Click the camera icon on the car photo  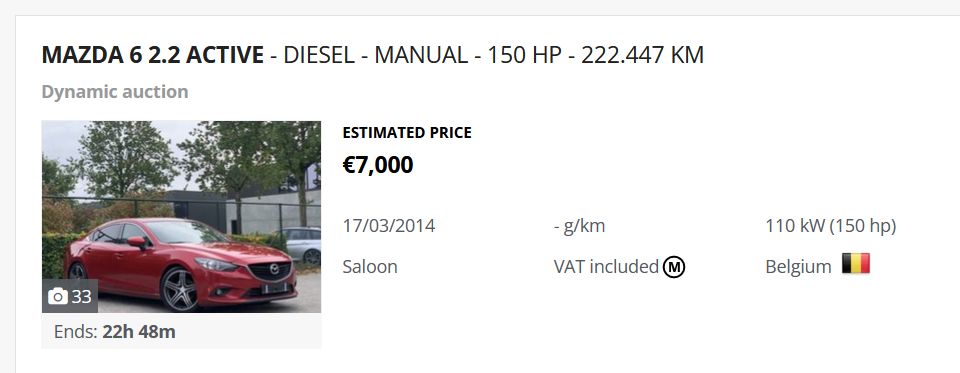[x=58, y=297]
